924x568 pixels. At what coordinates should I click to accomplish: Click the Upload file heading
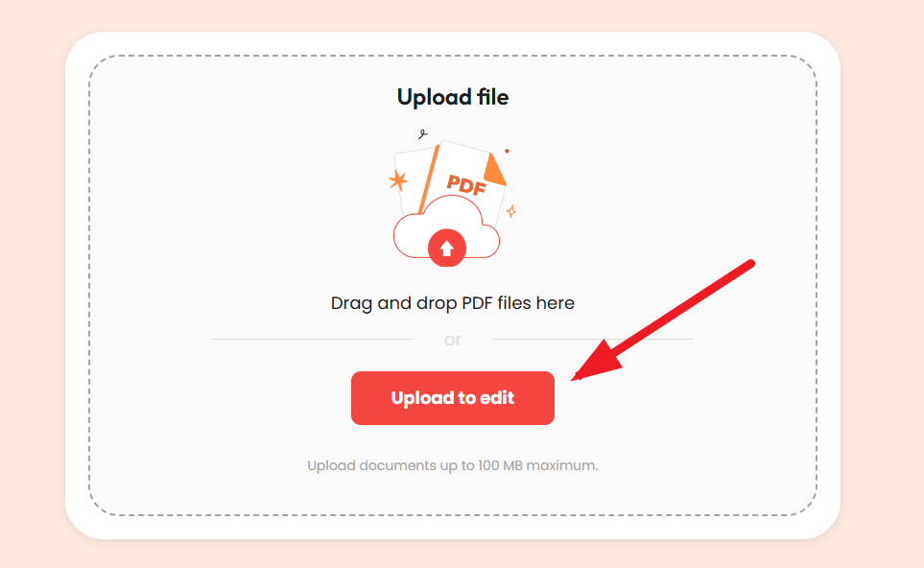(x=453, y=97)
